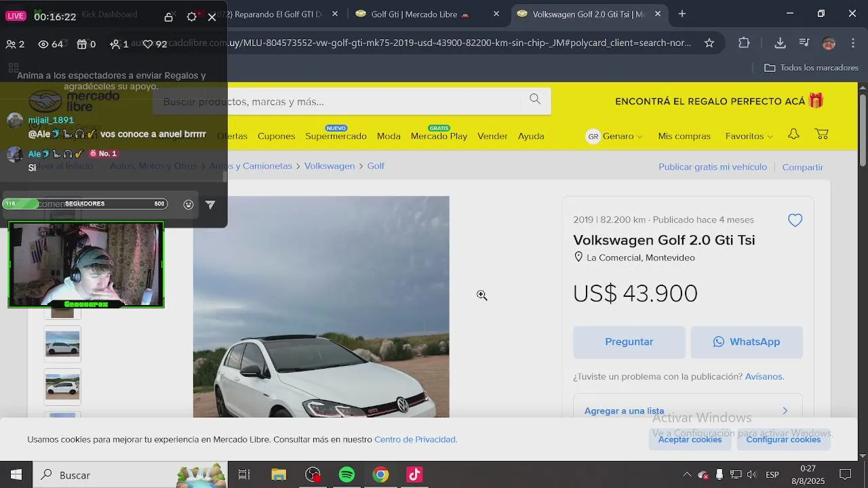View the gifts count icon in overlay
868x488 pixels.
click(x=82, y=44)
